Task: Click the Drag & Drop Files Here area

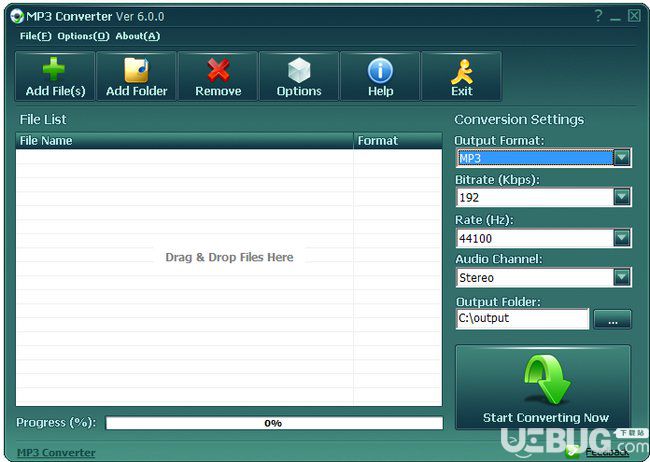Action: [x=229, y=257]
